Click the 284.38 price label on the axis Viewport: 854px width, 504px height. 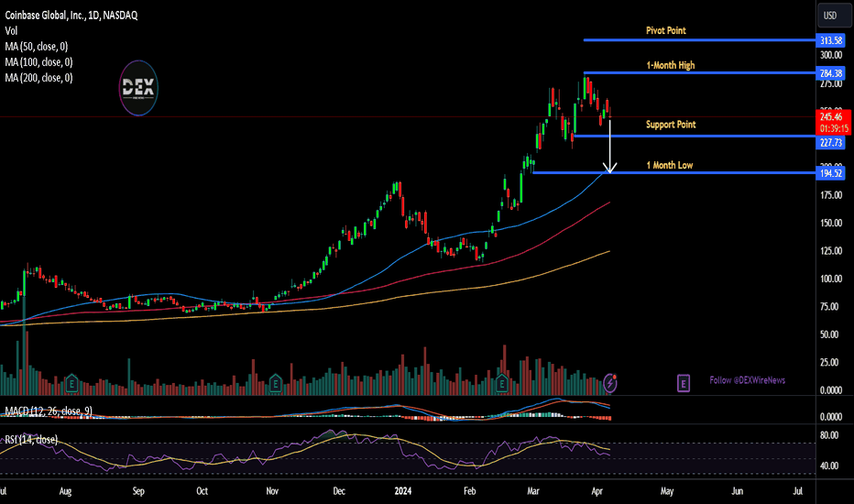point(830,73)
